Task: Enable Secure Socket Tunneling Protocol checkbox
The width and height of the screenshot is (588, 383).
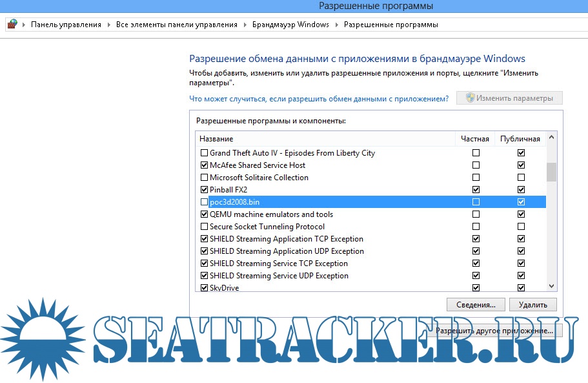Action: 205,227
